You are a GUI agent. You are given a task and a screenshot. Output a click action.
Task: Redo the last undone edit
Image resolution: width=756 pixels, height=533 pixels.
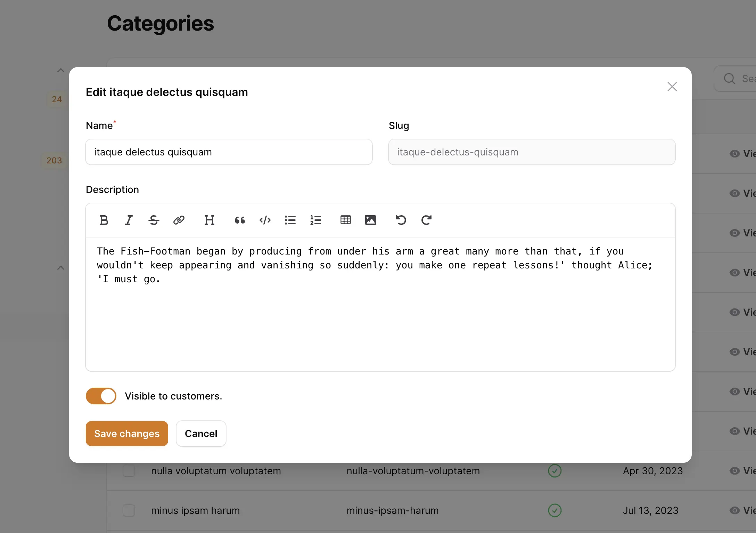[x=426, y=220]
